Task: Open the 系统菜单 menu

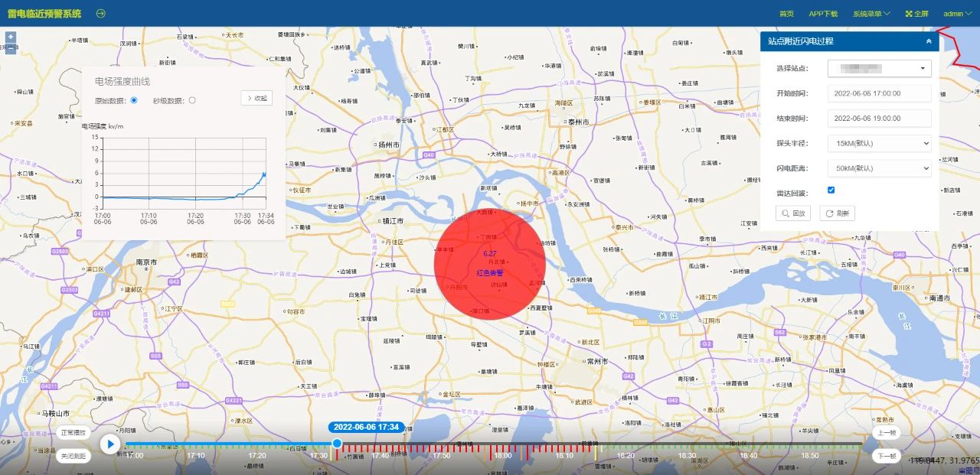Action: pyautogui.click(x=871, y=14)
